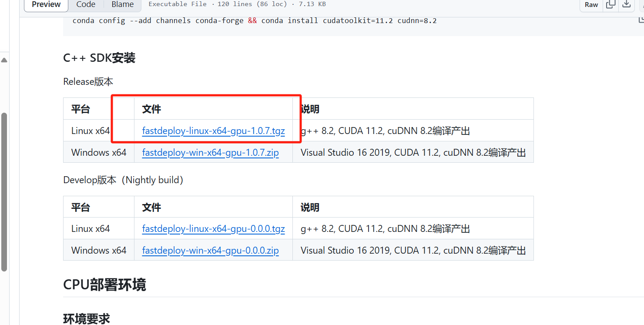Open the fastdeploy-linux-x64-gpu-0.0.0.tgz nightly link
644x325 pixels.
click(x=213, y=228)
